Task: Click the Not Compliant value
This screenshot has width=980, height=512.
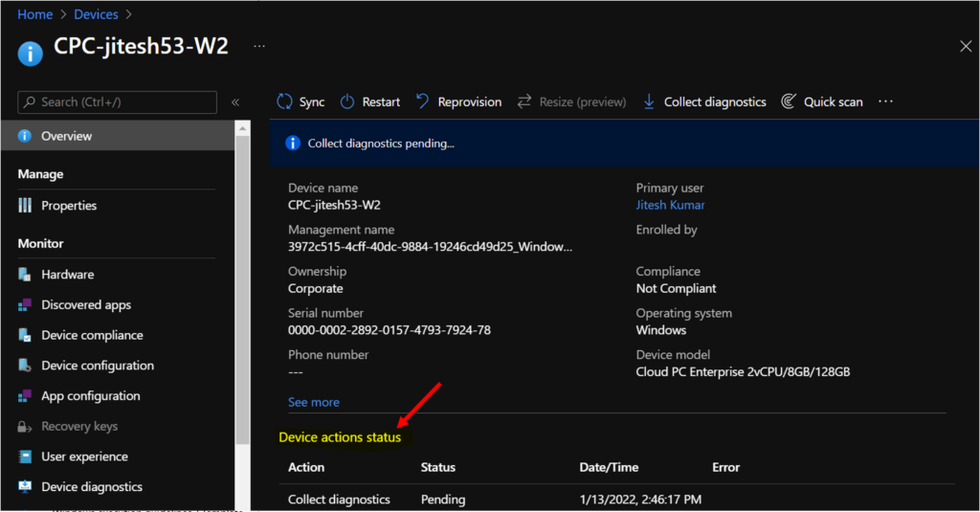Action: click(x=676, y=288)
